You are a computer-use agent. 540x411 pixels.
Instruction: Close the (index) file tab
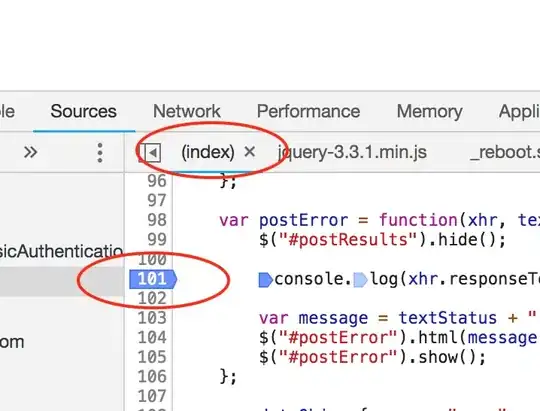coord(249,152)
